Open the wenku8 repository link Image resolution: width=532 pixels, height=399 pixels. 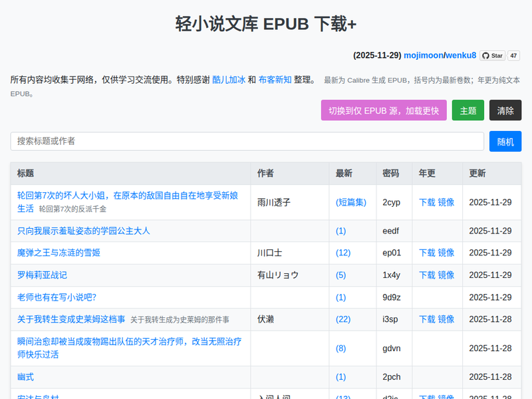tap(461, 55)
